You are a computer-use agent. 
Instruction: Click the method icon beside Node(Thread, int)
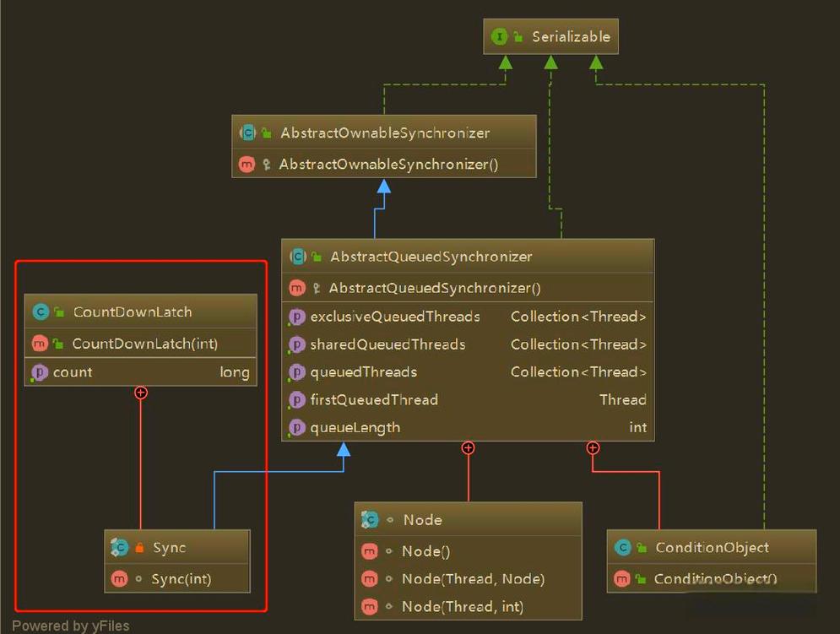coord(370,606)
